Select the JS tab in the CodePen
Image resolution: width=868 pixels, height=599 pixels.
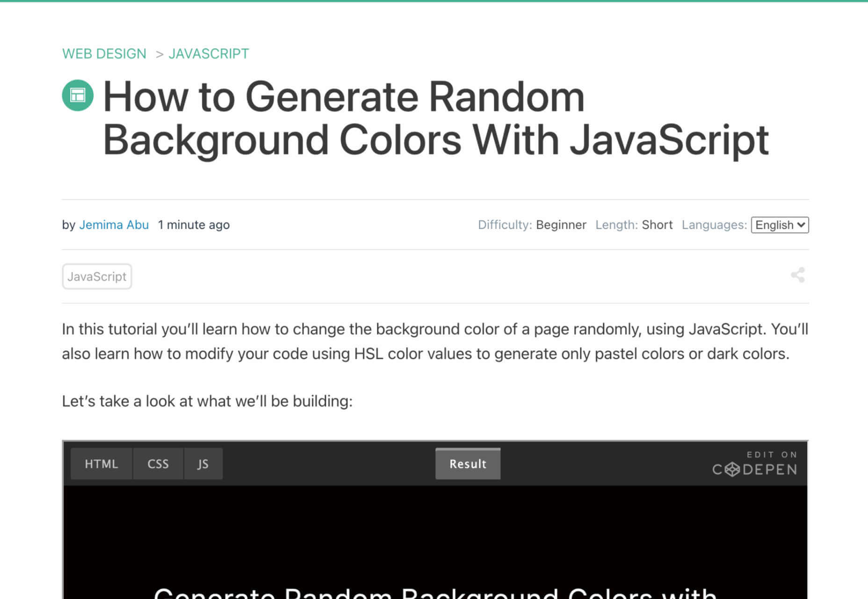pos(203,464)
